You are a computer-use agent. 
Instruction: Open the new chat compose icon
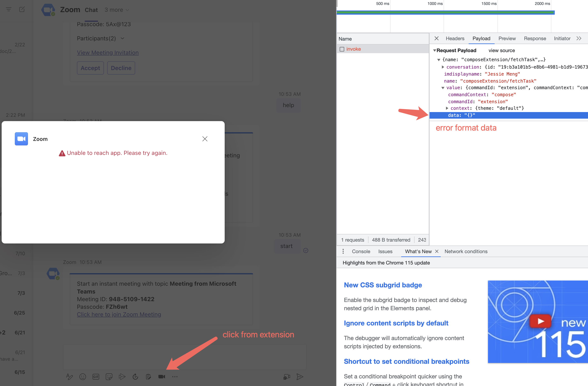tap(22, 9)
